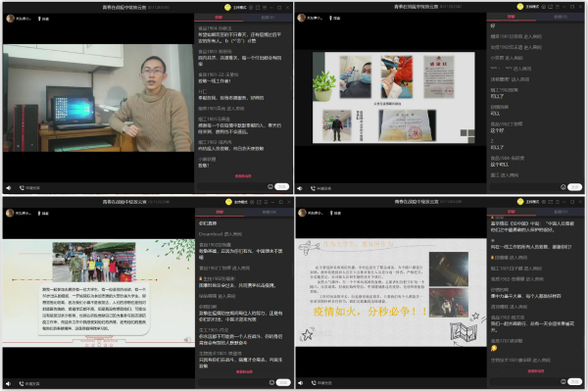Select the red chat tab in the certificate-slide window
Viewport: 588px width, 391px height.
pyautogui.click(x=512, y=17)
